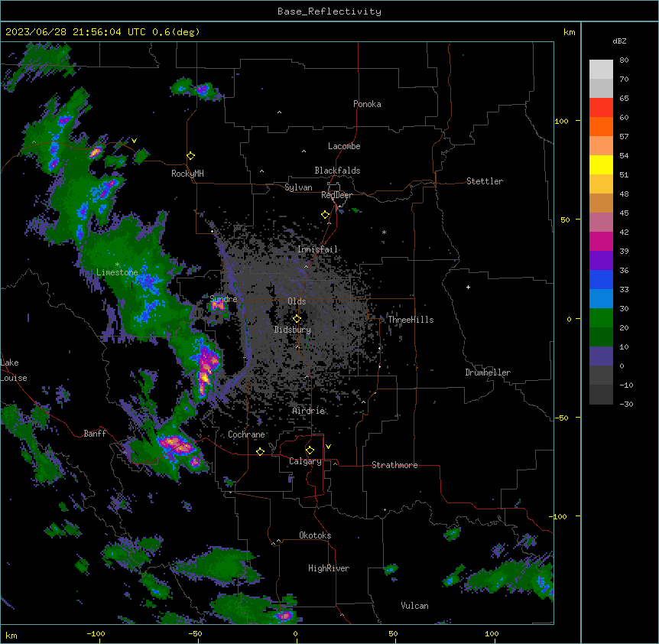Image resolution: width=659 pixels, height=644 pixels.
Task: Click the Base_Reflectivity title text
Action: click(329, 11)
